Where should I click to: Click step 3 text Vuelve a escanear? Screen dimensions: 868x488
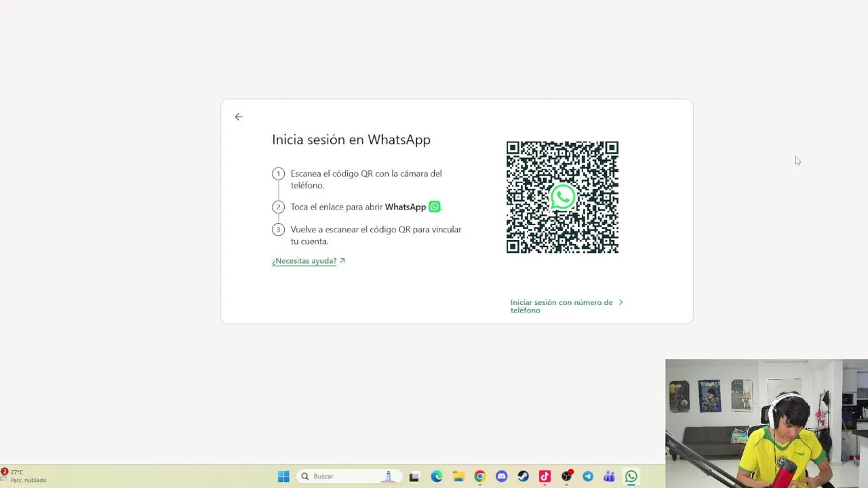click(376, 235)
